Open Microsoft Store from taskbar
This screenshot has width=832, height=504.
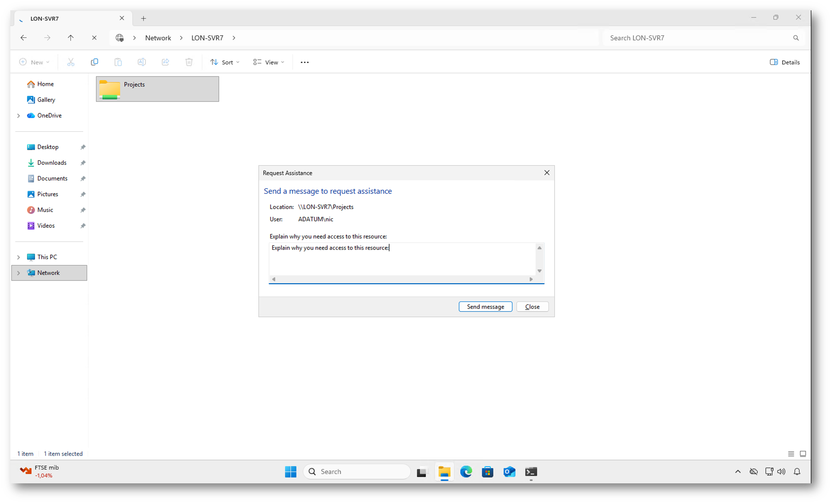pyautogui.click(x=488, y=472)
